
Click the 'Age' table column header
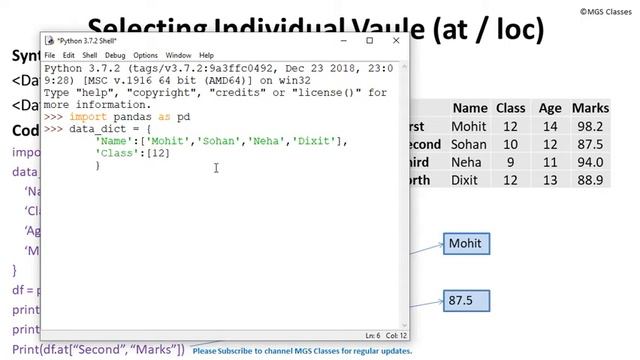[x=550, y=109]
